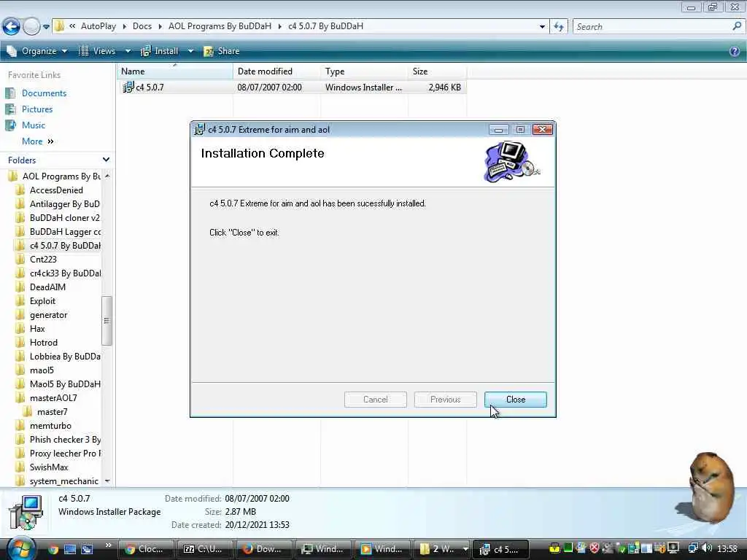Expand More favorite links

38,141
